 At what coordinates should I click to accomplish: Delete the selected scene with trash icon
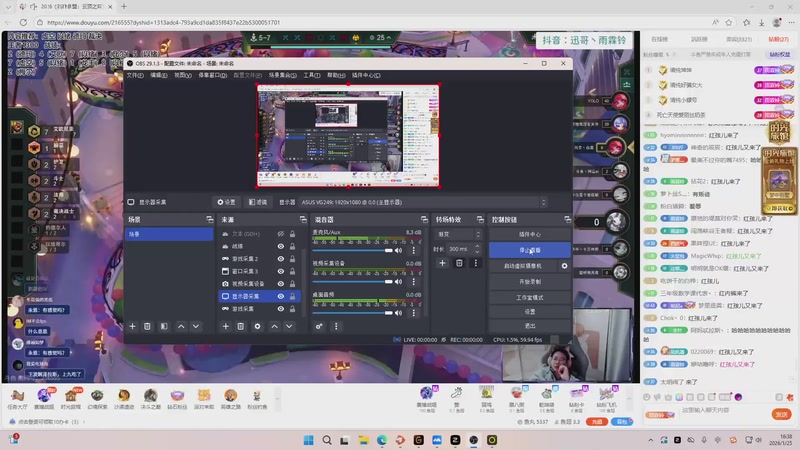[x=147, y=327]
